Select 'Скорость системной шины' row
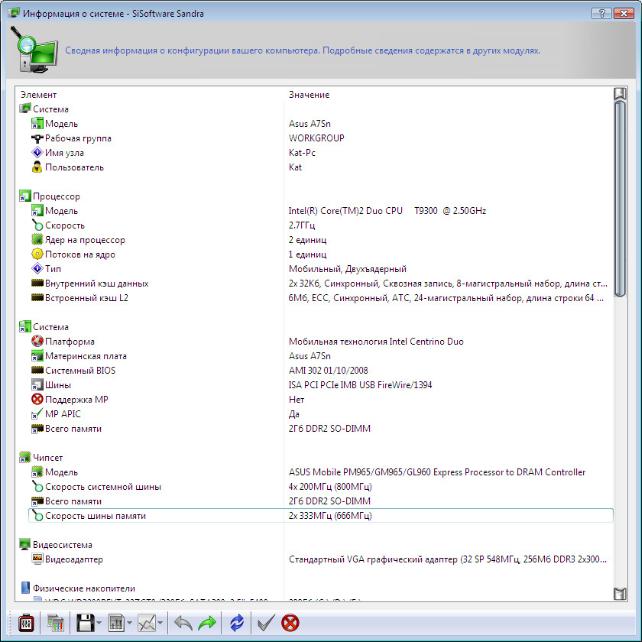Image resolution: width=642 pixels, height=642 pixels. point(321,487)
